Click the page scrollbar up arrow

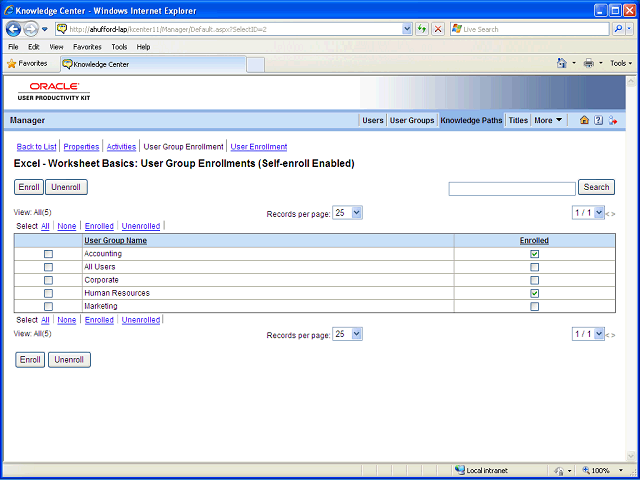631,81
